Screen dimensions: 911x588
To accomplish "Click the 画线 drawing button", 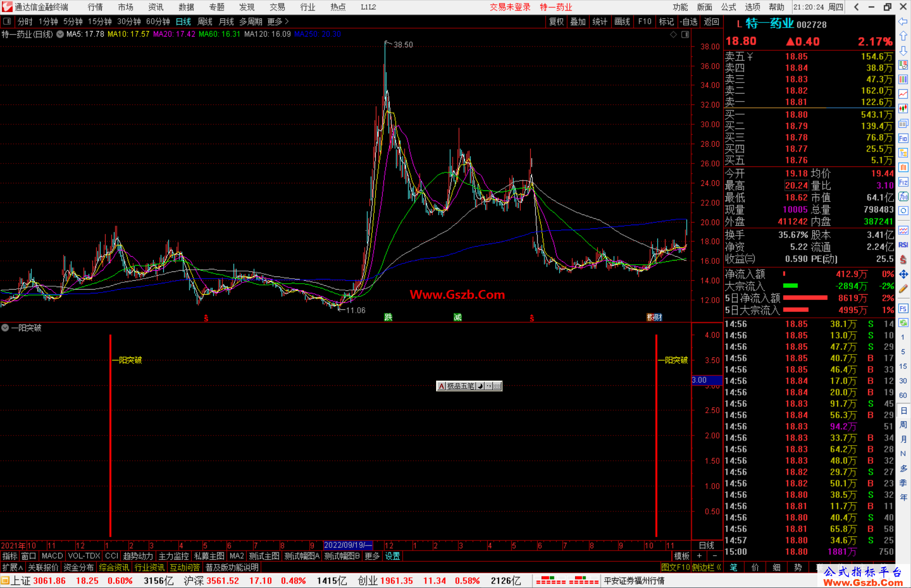I will [622, 21].
